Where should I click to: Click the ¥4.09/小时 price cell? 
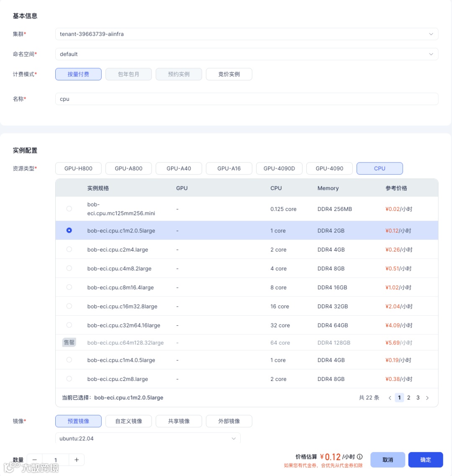pos(398,325)
